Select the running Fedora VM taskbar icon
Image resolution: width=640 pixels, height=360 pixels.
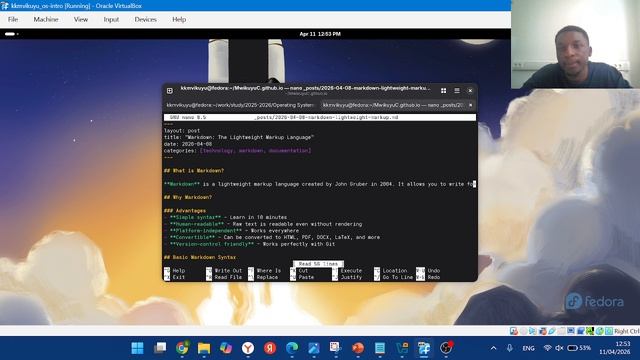click(424, 348)
